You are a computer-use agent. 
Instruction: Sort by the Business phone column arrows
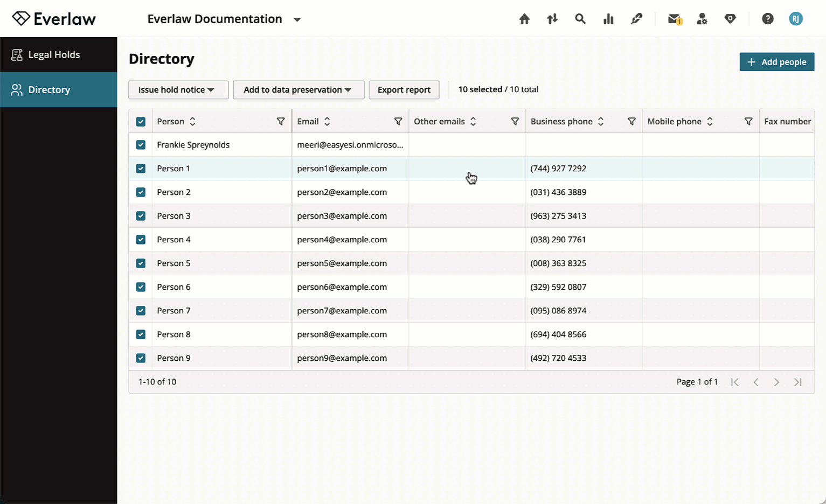coord(601,122)
